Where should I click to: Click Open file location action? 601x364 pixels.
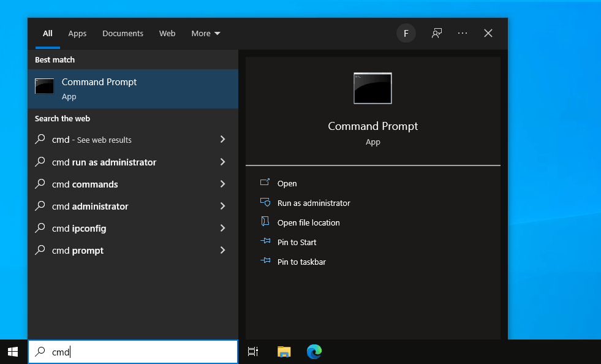[308, 222]
